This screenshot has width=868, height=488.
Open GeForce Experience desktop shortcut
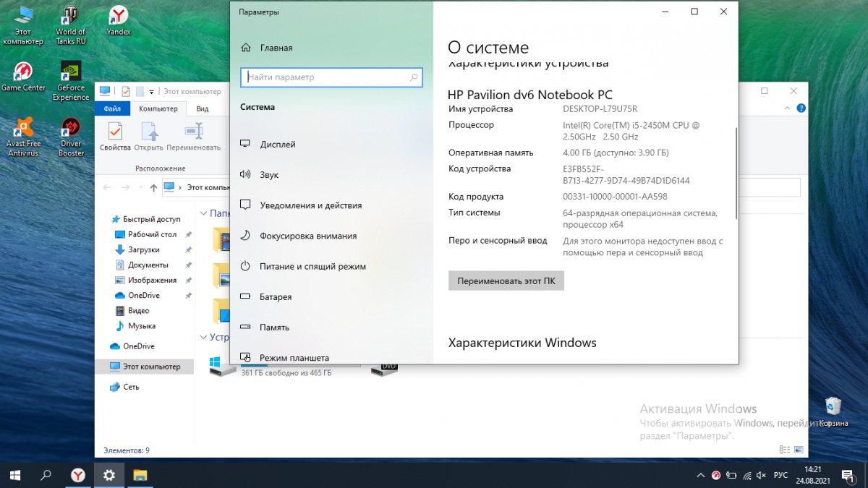(x=71, y=81)
